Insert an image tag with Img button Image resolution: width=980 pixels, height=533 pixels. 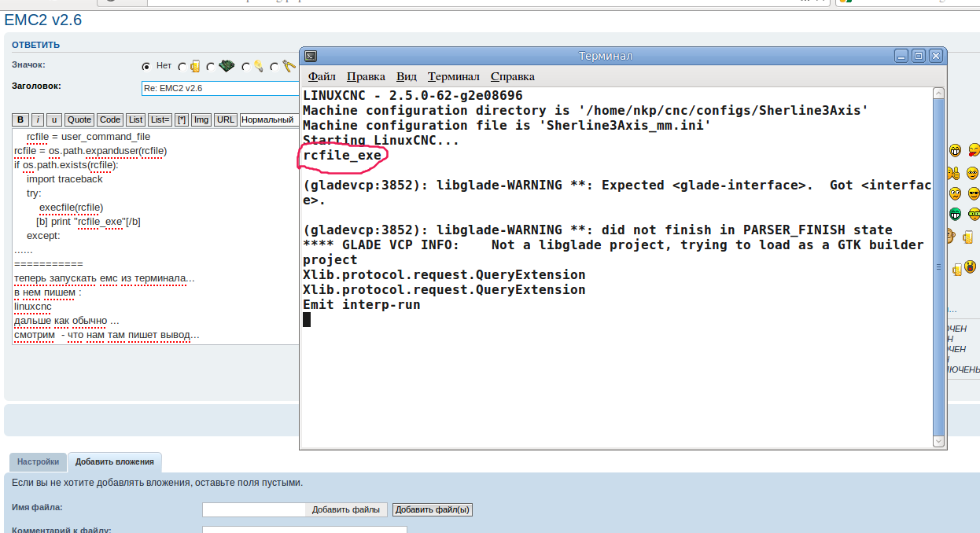point(201,119)
